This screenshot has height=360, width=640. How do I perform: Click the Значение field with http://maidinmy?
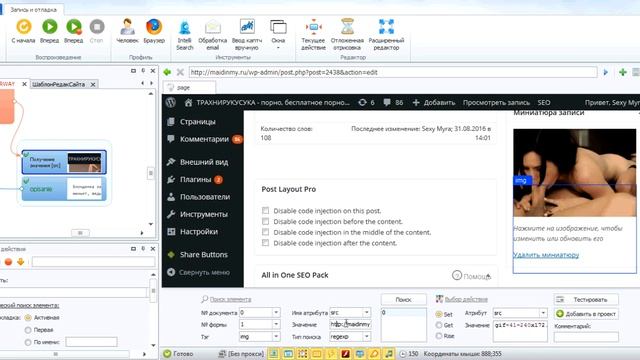tap(350, 324)
